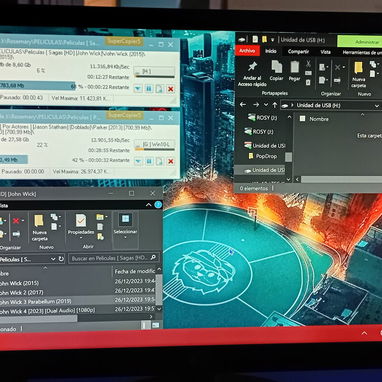Click the Cut scissors icon in USB window
This screenshot has width=382, height=382.
308,63
